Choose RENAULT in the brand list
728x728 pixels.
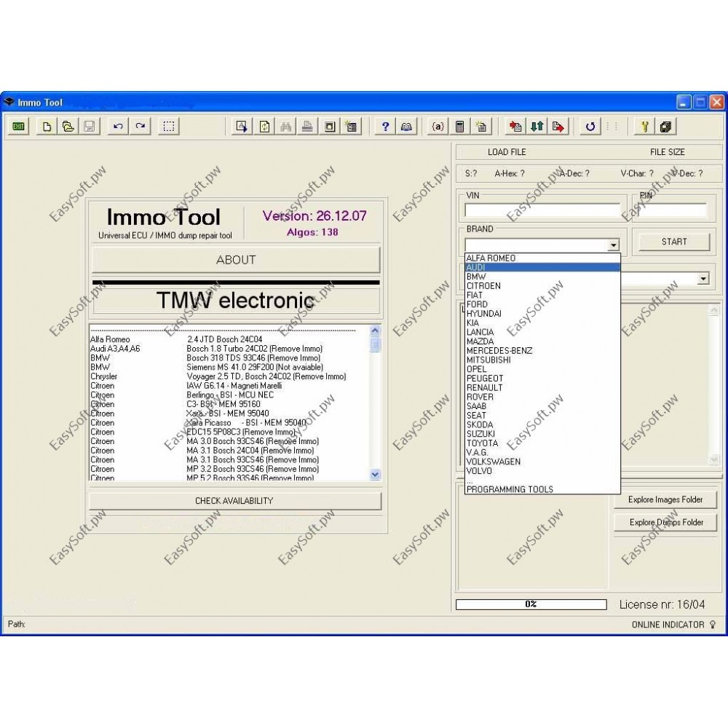[542, 388]
